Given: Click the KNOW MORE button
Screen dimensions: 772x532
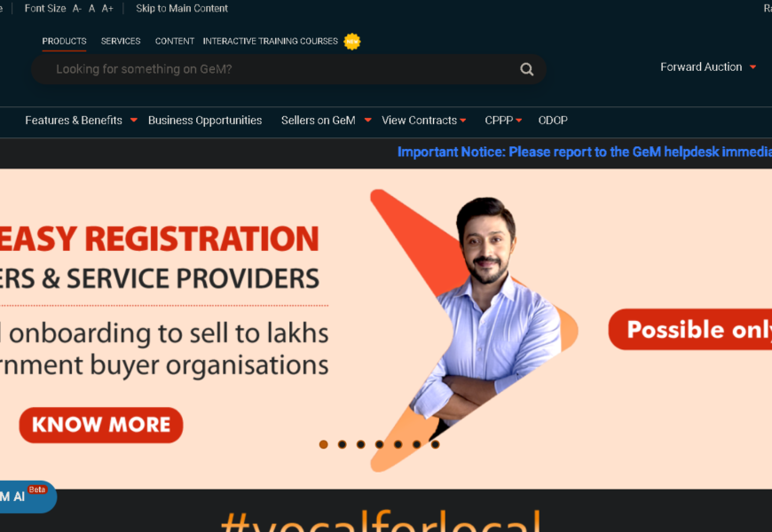Looking at the screenshot, I should click(101, 426).
